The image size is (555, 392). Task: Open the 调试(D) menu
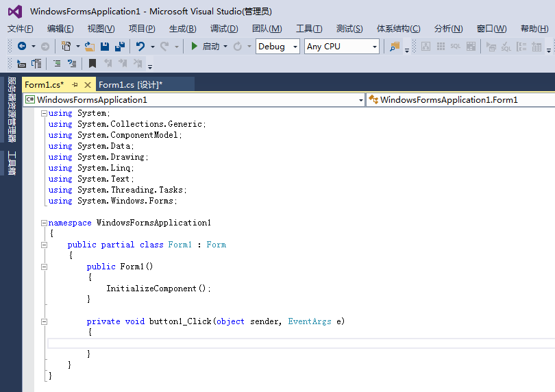point(223,29)
